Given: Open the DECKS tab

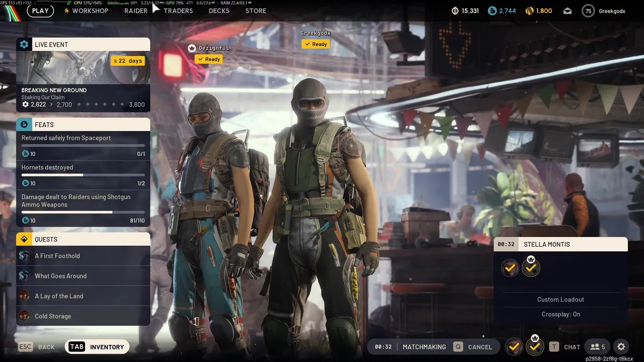Looking at the screenshot, I should point(219,11).
